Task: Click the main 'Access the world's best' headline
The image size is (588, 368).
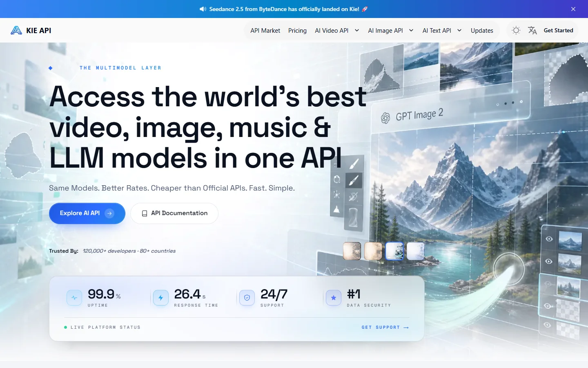Action: pyautogui.click(x=208, y=127)
